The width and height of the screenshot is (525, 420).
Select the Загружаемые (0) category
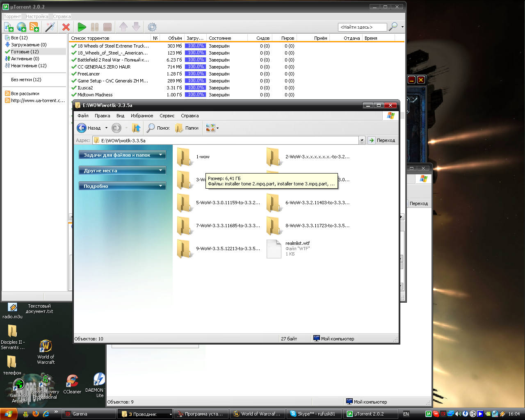(29, 45)
